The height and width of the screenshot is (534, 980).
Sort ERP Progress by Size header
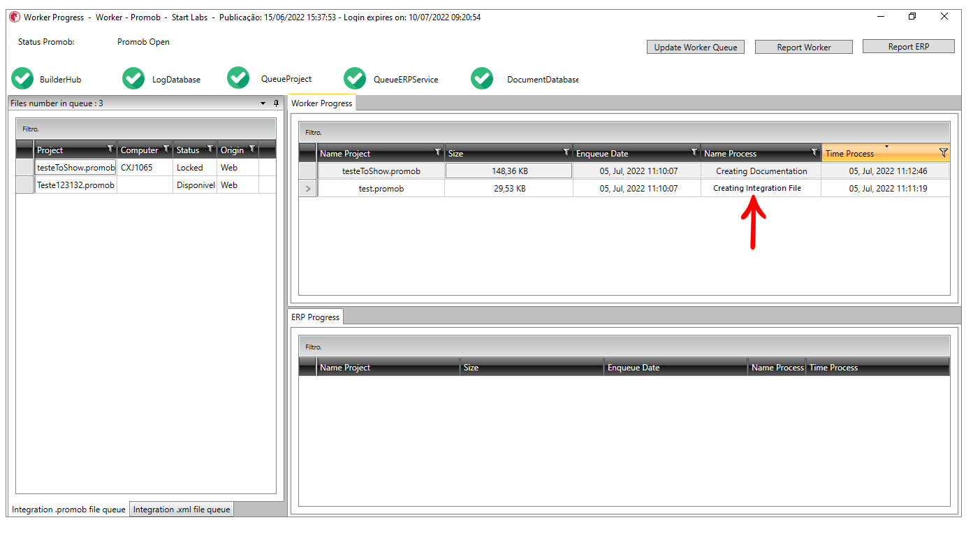tap(532, 367)
